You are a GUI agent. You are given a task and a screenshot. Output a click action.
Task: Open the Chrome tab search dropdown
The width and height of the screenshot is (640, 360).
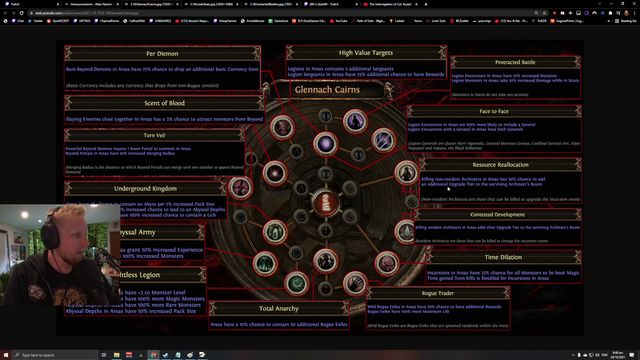click(599, 4)
